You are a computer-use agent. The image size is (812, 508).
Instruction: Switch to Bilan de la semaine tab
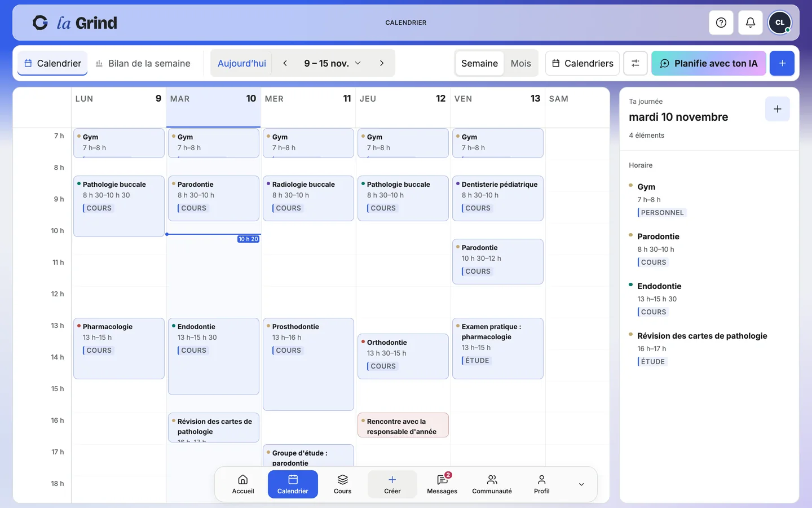click(143, 63)
